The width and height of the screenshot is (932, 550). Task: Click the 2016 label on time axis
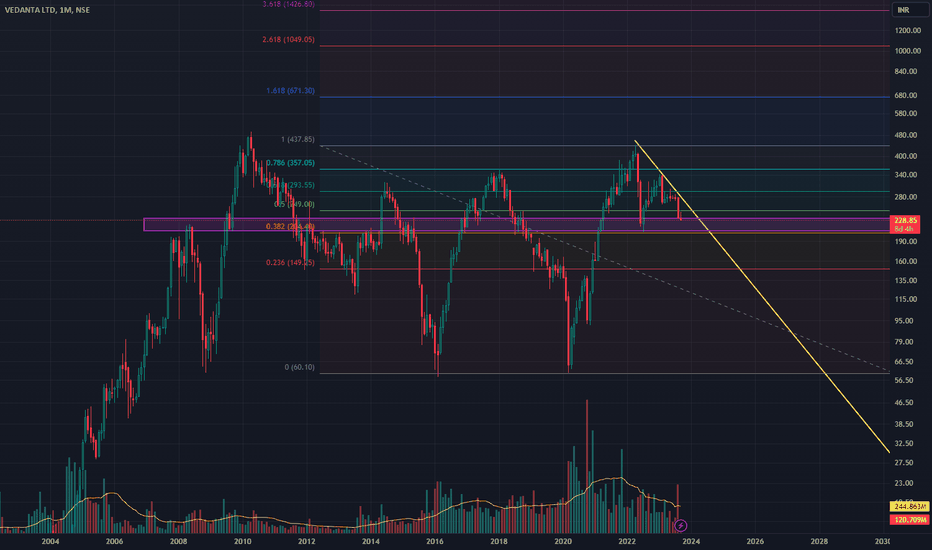[x=434, y=542]
